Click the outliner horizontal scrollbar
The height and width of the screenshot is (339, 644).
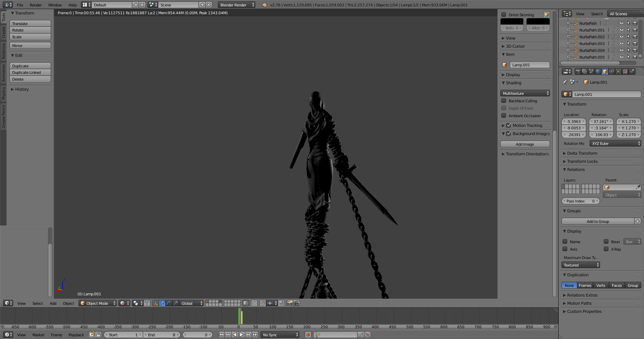click(x=590, y=63)
